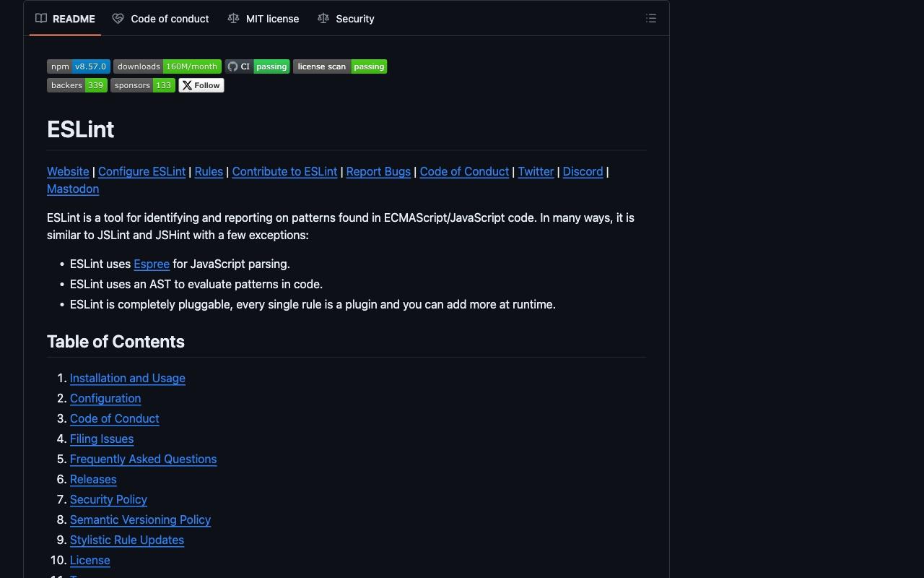
Task: Open the sponsors 133 badge
Action: coord(143,85)
